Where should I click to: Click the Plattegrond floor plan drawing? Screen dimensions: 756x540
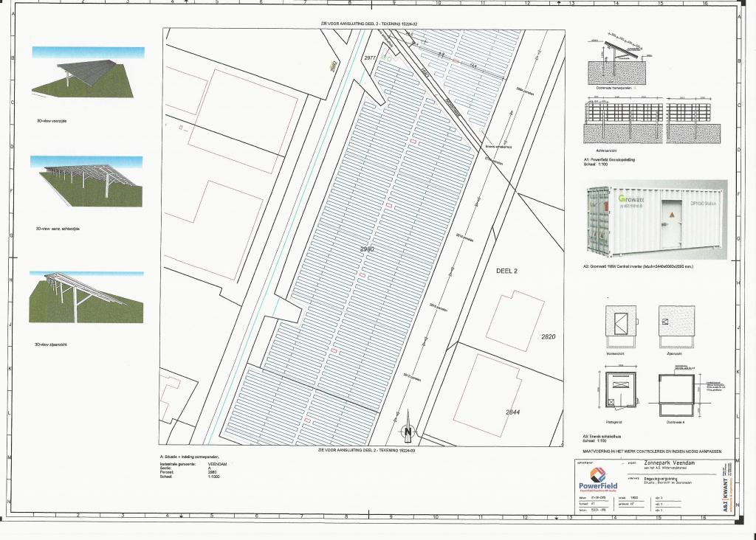(621, 389)
